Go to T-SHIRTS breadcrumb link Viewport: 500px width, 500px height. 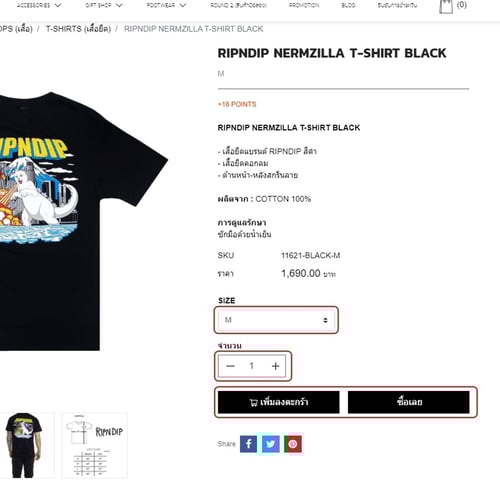(78, 29)
